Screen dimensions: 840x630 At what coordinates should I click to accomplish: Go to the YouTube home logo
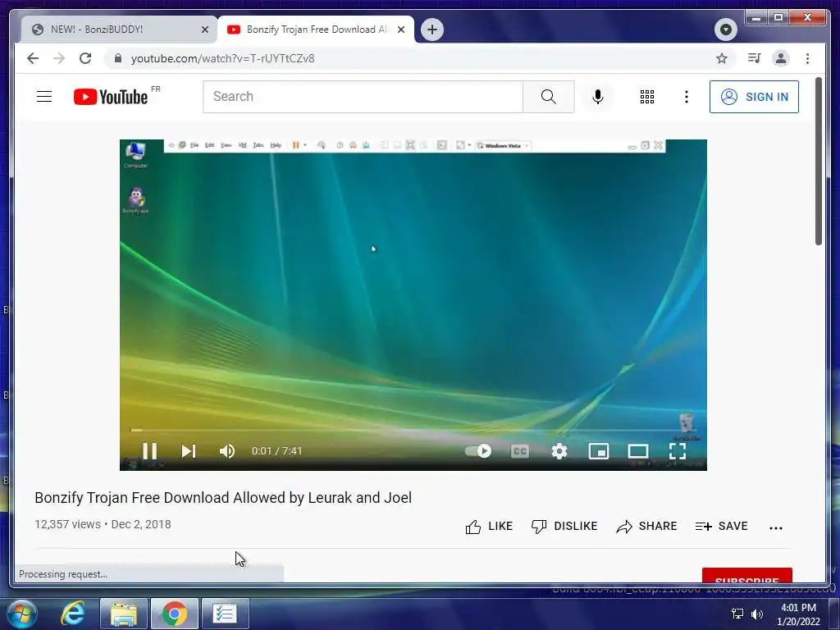(111, 97)
